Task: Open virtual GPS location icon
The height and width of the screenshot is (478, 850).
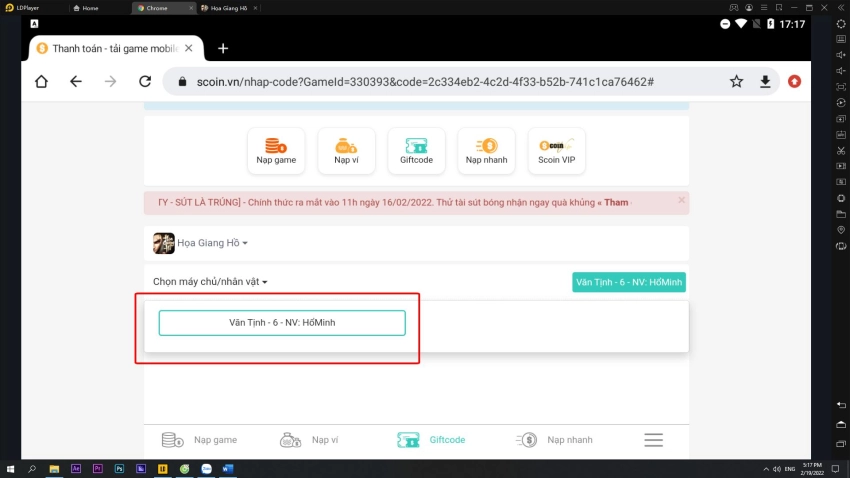Action: [841, 230]
